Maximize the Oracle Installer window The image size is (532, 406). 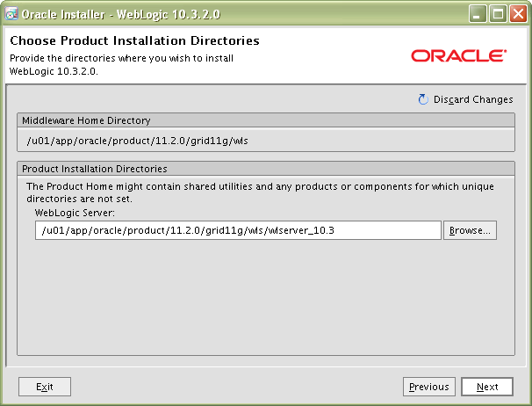pyautogui.click(x=498, y=14)
